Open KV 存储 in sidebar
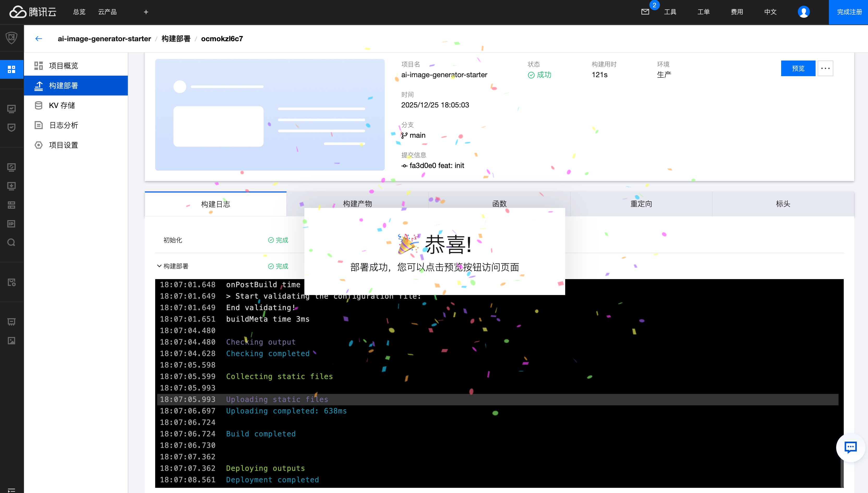The image size is (868, 493). tap(62, 105)
